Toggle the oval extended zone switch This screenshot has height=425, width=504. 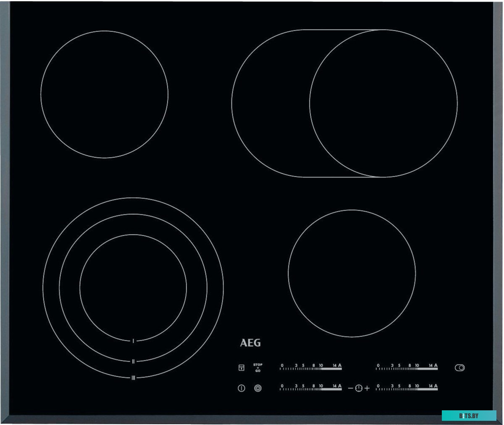tap(459, 368)
